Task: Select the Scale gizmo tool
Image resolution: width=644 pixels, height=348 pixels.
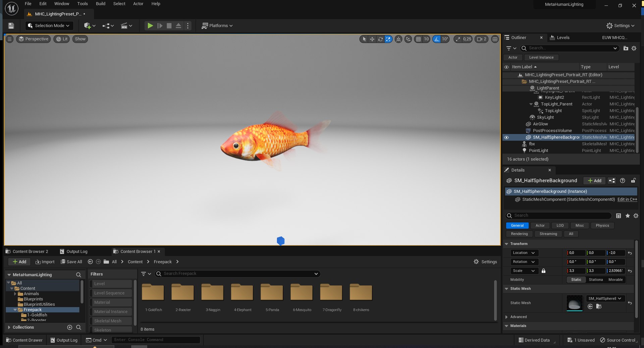Action: tap(388, 39)
